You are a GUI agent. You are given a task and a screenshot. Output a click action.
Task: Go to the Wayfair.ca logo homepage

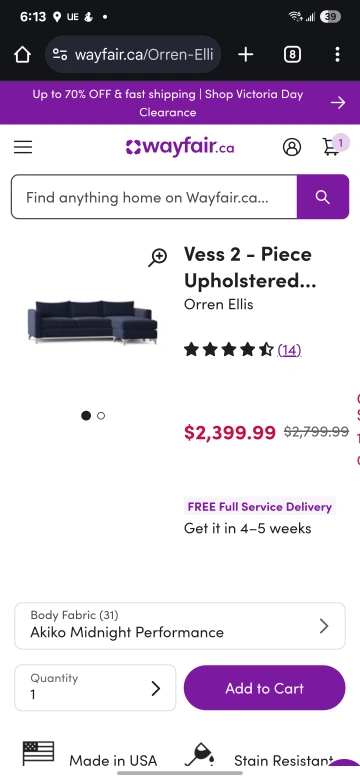point(180,147)
